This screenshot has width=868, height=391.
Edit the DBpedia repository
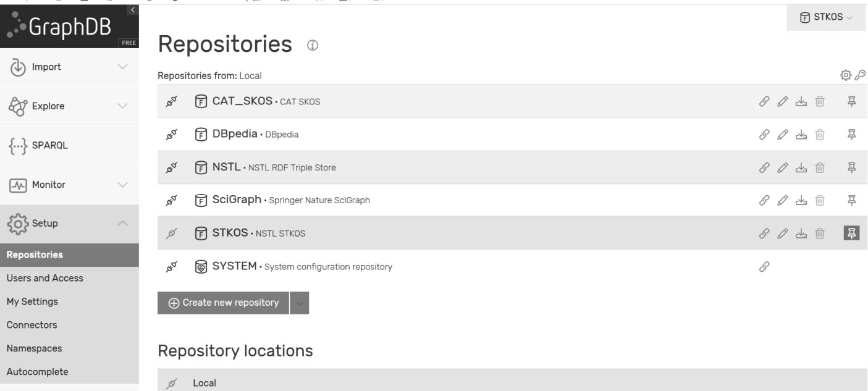click(x=783, y=134)
